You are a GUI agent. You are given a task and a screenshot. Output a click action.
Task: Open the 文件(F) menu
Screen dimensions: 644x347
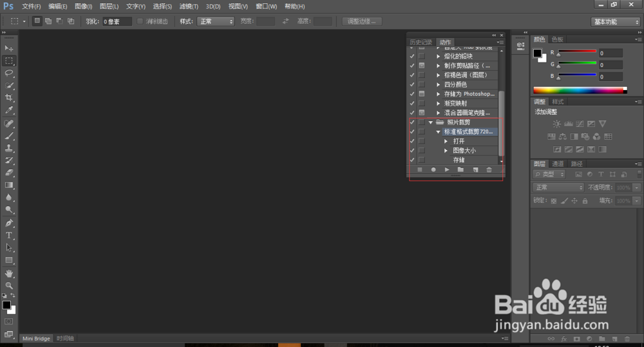tap(31, 6)
